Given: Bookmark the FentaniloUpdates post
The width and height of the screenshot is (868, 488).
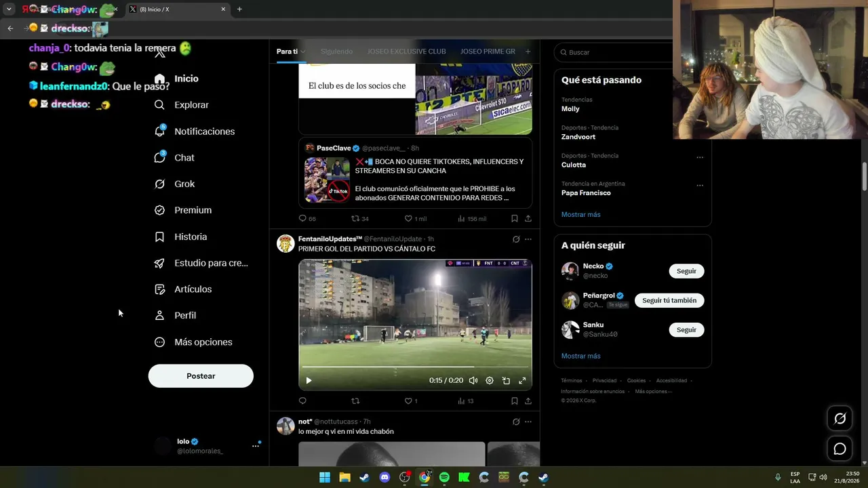Looking at the screenshot, I should [x=515, y=401].
